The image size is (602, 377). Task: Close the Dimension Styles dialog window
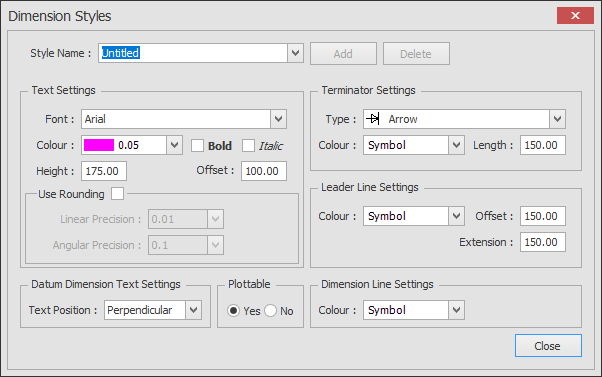pyautogui.click(x=575, y=15)
